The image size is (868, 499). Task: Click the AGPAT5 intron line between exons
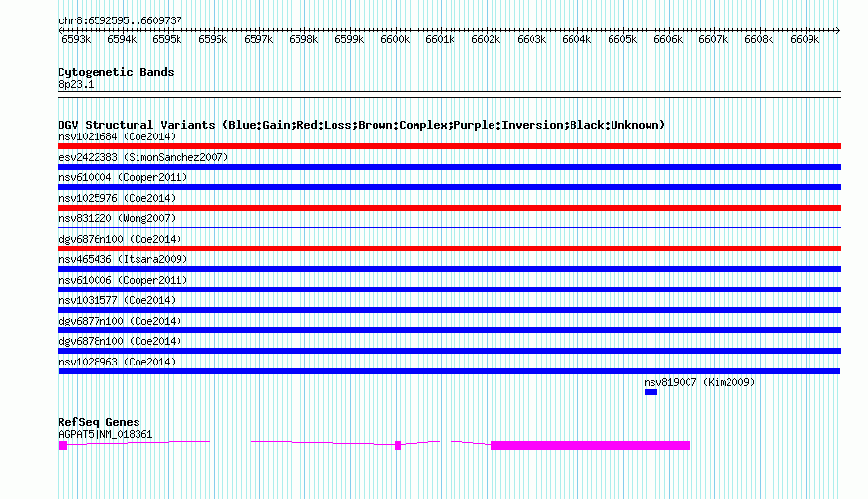[231, 441]
